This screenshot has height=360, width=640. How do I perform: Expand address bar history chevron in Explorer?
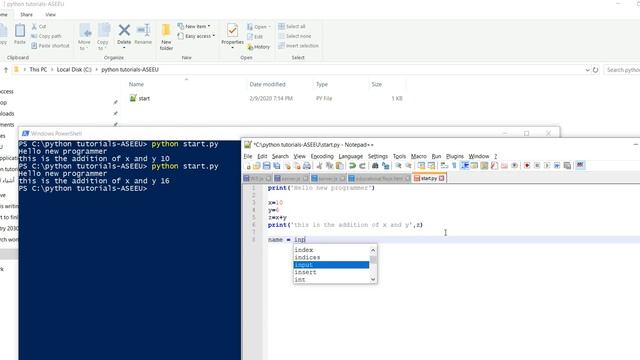587,70
